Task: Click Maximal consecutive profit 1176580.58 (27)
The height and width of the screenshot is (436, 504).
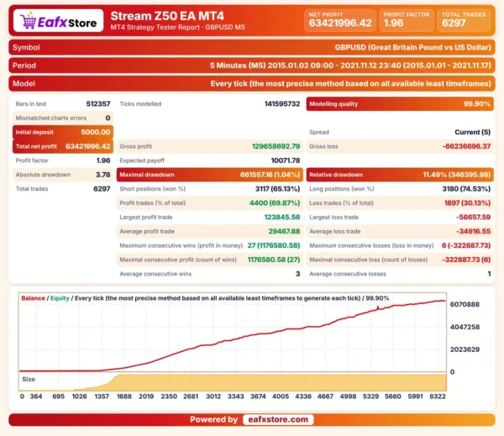Action: click(x=274, y=260)
